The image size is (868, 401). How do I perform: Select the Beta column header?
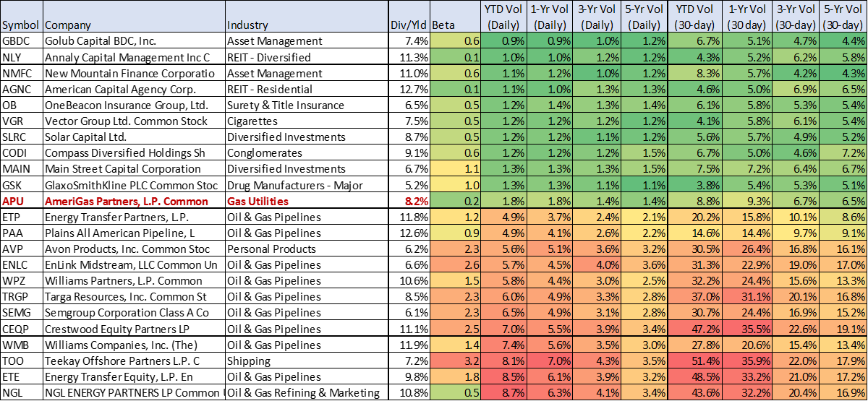456,17
